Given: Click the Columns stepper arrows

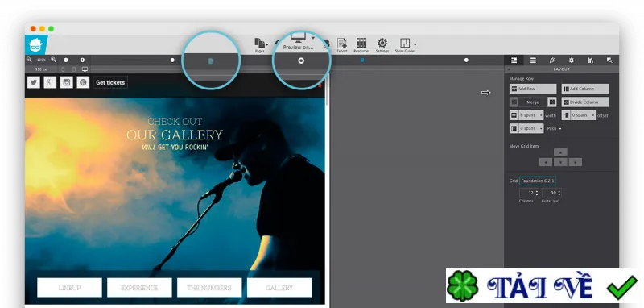Looking at the screenshot, I should pyautogui.click(x=536, y=193).
